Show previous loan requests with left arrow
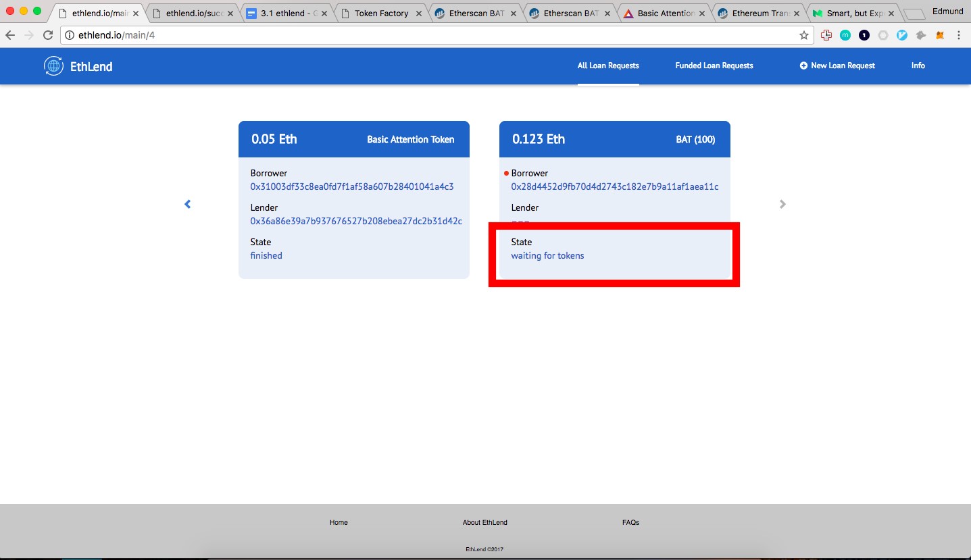Image resolution: width=971 pixels, height=560 pixels. [x=188, y=204]
